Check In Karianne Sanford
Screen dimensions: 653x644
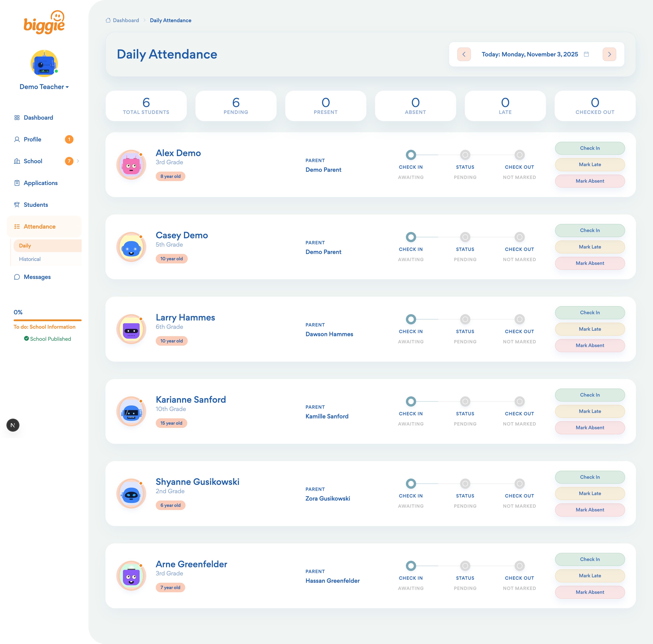point(589,395)
